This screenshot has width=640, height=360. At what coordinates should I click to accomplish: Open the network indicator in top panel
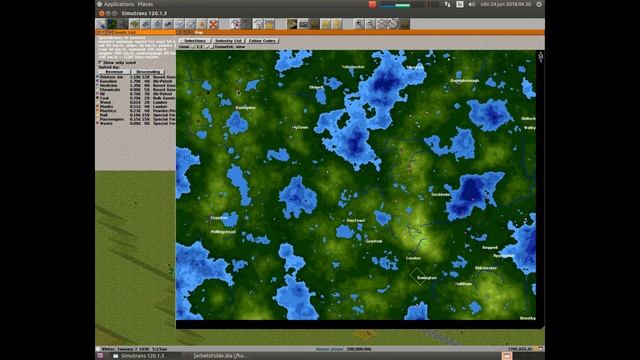pos(447,4)
